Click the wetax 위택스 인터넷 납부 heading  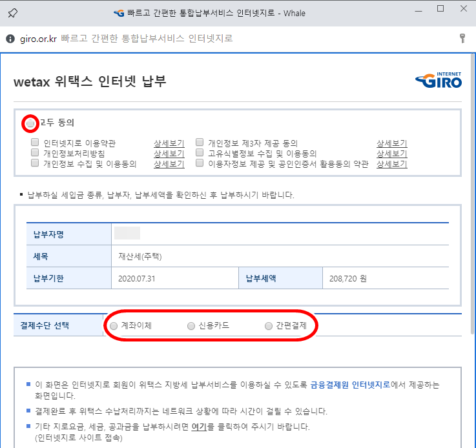coord(90,81)
